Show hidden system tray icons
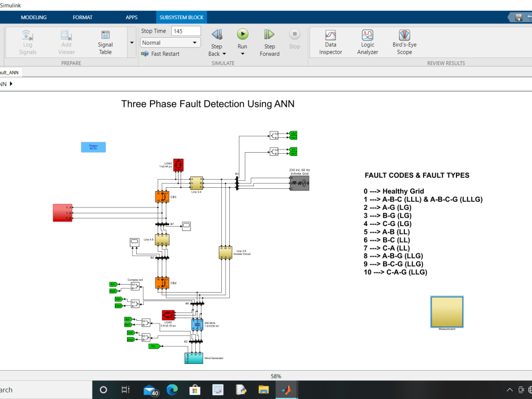The width and height of the screenshot is (532, 399). (510, 390)
